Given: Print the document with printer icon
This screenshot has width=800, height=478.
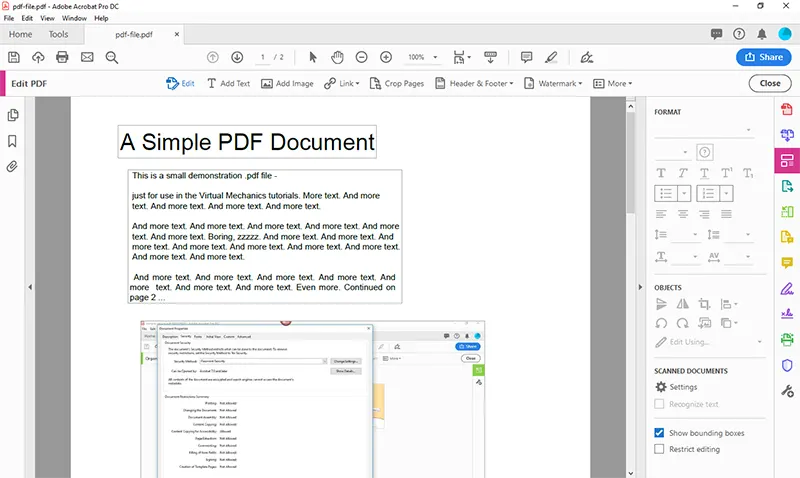Looking at the screenshot, I should pos(62,57).
